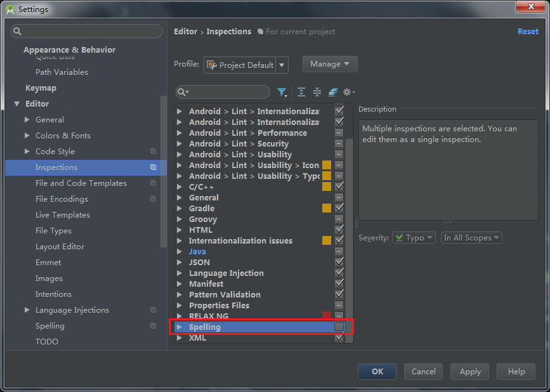The image size is (550, 392).
Task: Open the Severity Typo dropdown
Action: point(414,238)
